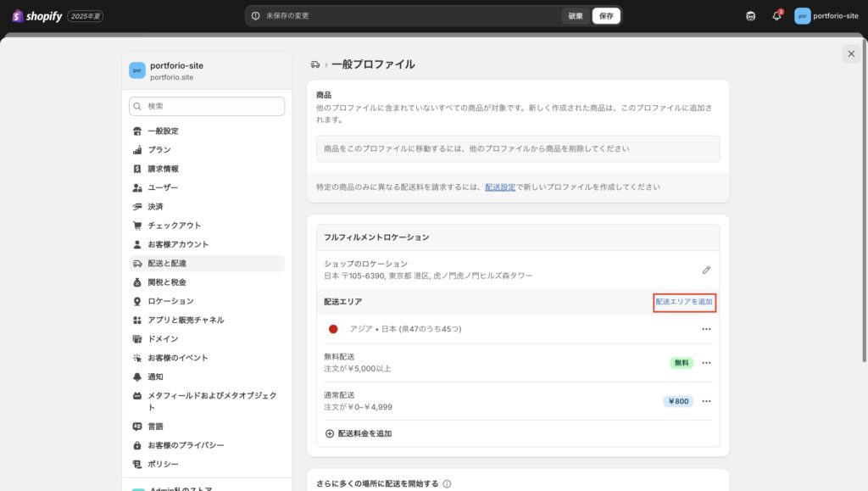
Task: Open the three-dot menu for アジア・日本 zone
Action: click(706, 329)
